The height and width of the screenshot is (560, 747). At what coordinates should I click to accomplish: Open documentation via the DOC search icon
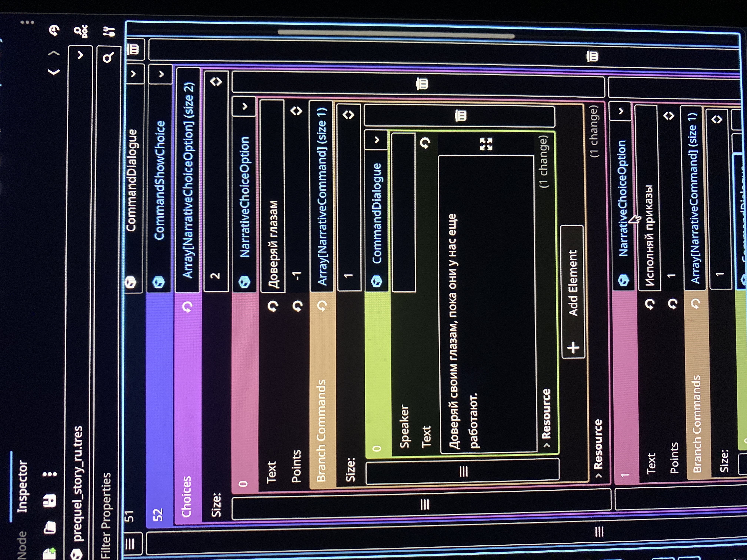[81, 31]
